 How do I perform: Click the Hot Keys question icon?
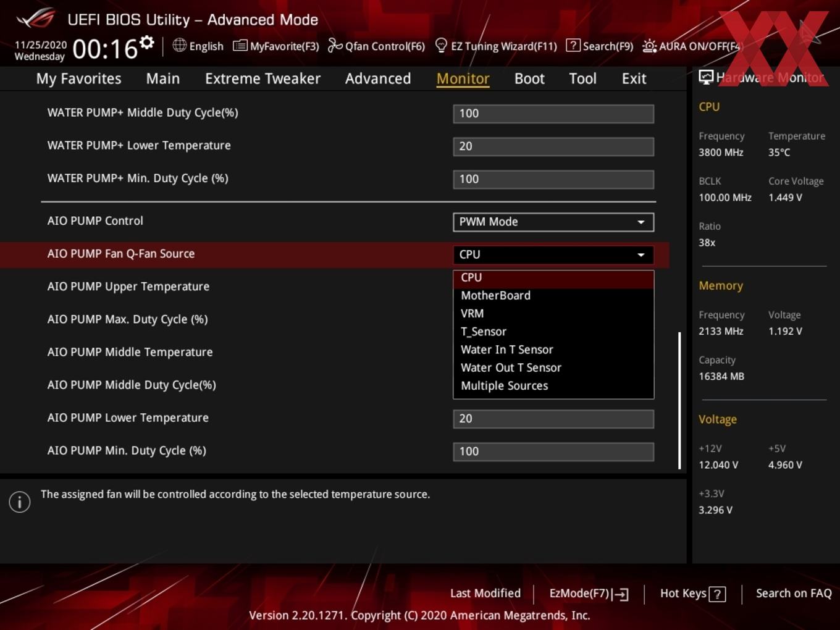pyautogui.click(x=717, y=594)
